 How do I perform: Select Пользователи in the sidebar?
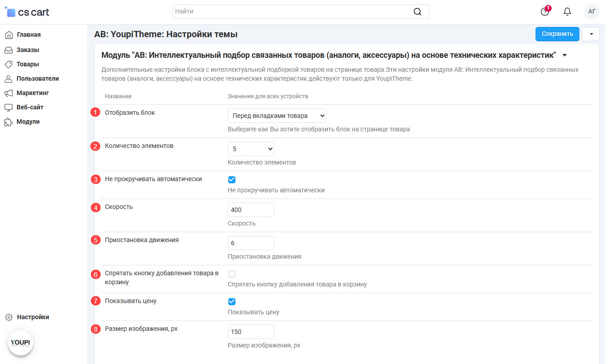[38, 78]
